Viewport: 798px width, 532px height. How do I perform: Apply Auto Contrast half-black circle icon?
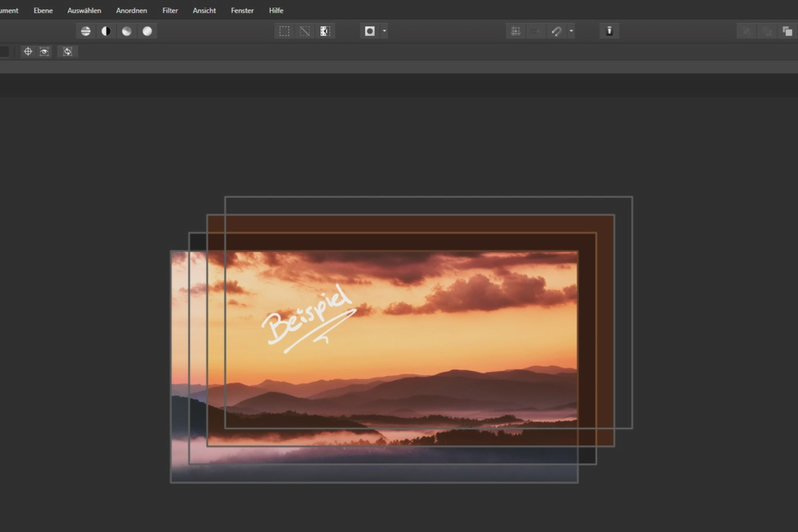click(106, 31)
